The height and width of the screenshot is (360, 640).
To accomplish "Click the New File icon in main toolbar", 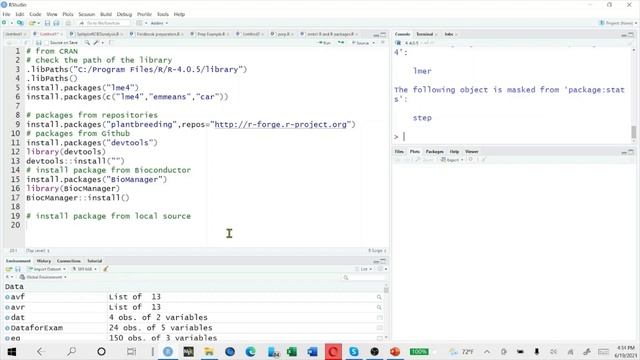I will click(5, 23).
